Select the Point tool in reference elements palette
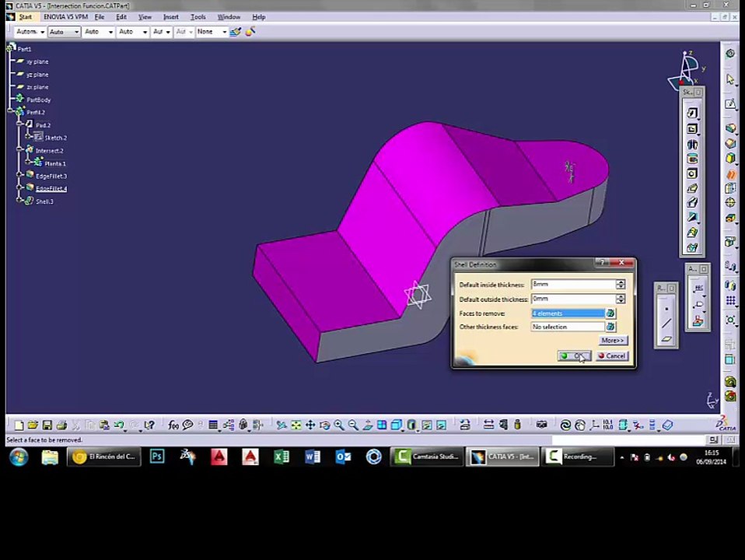The height and width of the screenshot is (560, 745). click(666, 309)
